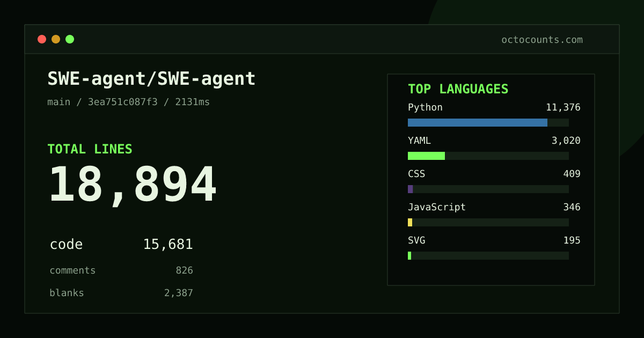Image resolution: width=644 pixels, height=338 pixels.
Task: Select the 3,020 YAML line count
Action: coord(566,141)
